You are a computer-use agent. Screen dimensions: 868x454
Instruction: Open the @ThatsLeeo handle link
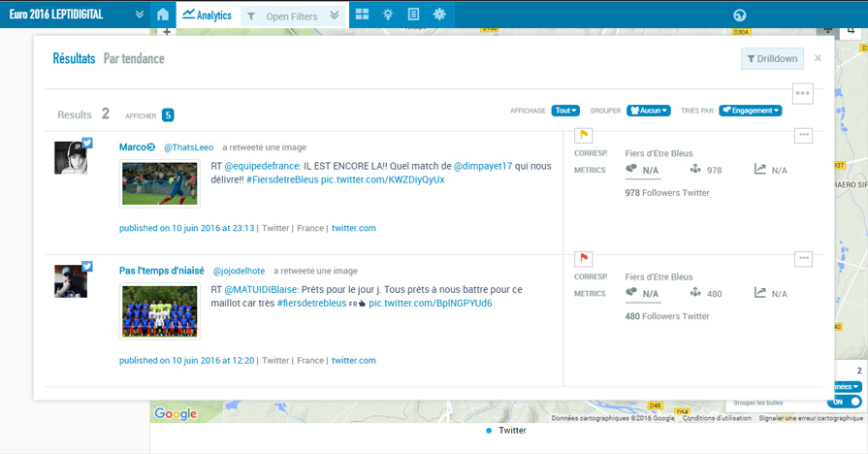[x=189, y=147]
